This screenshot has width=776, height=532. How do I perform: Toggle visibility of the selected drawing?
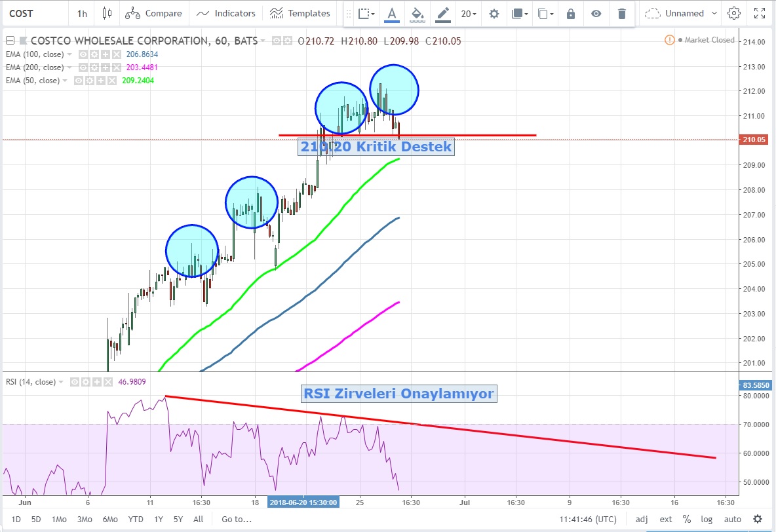(x=596, y=13)
